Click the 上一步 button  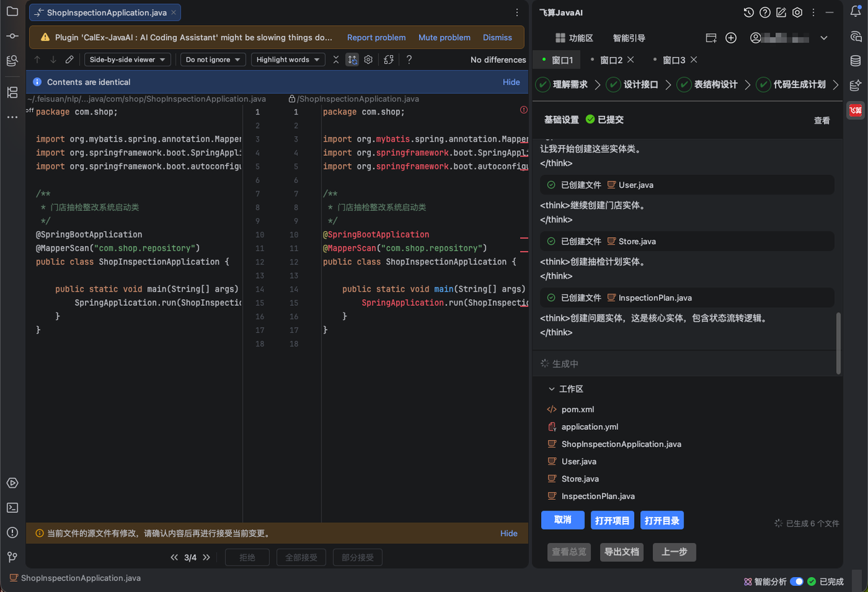coord(675,552)
